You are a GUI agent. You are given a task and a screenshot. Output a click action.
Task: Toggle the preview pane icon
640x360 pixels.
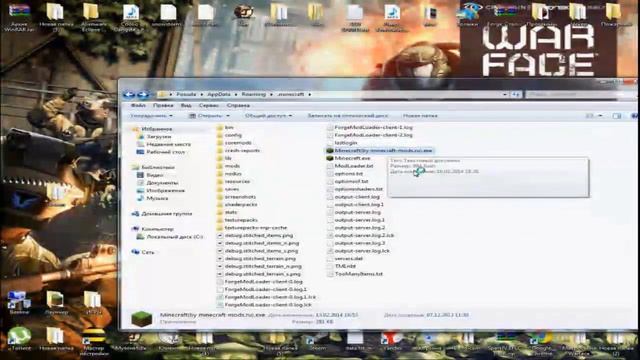[616, 116]
